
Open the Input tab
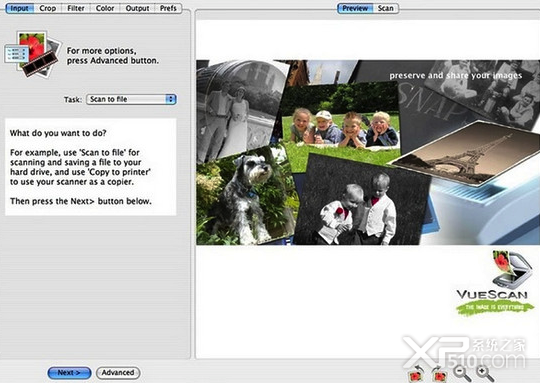pos(20,8)
